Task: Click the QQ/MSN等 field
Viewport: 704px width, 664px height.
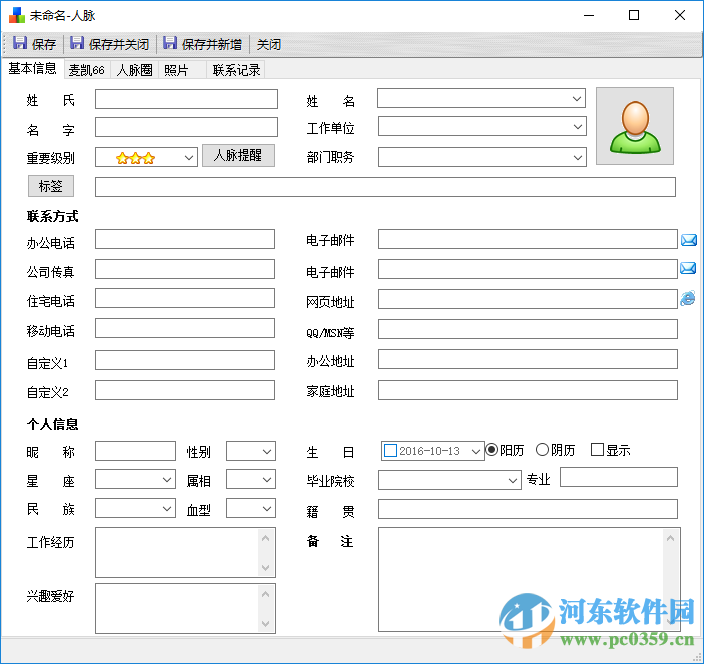Action: [x=528, y=329]
